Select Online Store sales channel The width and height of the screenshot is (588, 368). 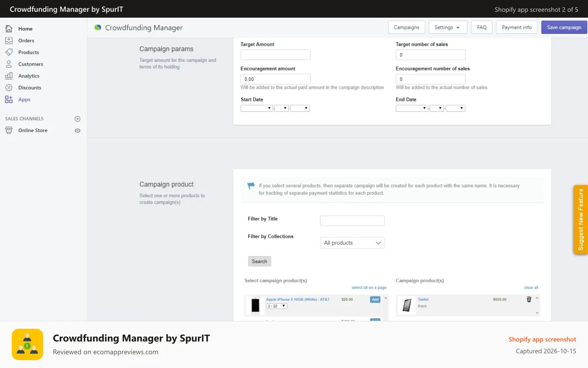pos(33,131)
